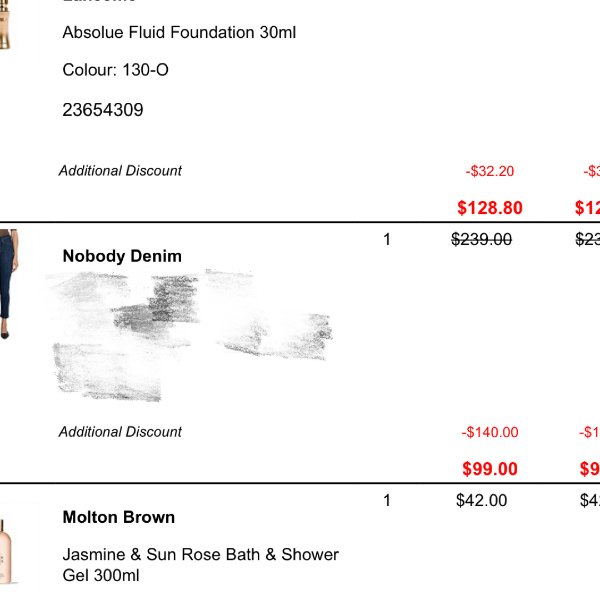Click the quantity 1 for Nobody Denim
The height and width of the screenshot is (600, 600).
(387, 240)
